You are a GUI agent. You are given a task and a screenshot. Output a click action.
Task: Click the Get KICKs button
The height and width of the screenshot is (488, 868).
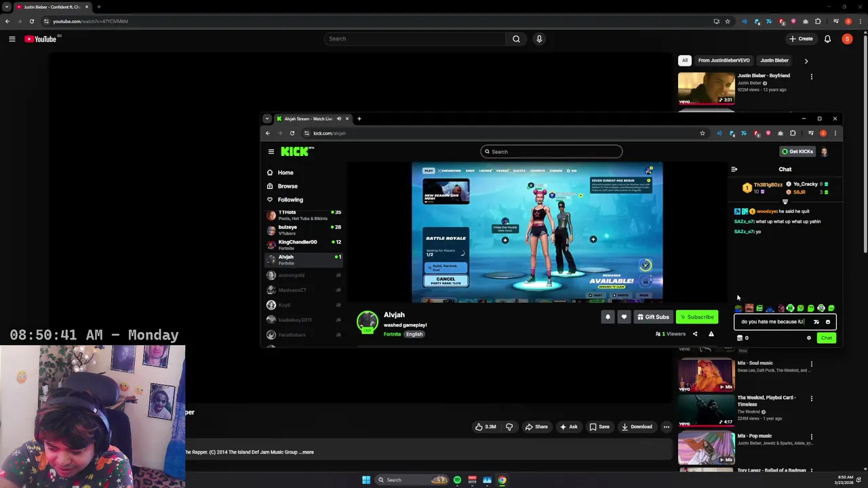click(x=797, y=152)
